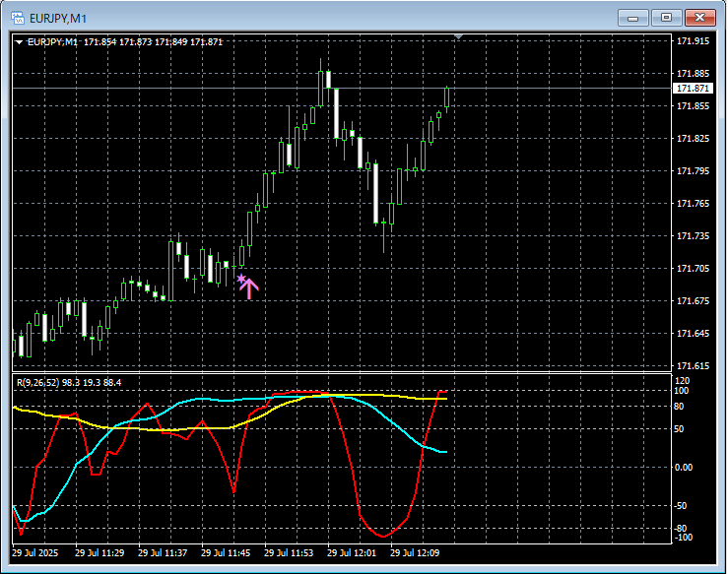
Task: Close the EURJPY,M1 chart window
Action: (700, 18)
